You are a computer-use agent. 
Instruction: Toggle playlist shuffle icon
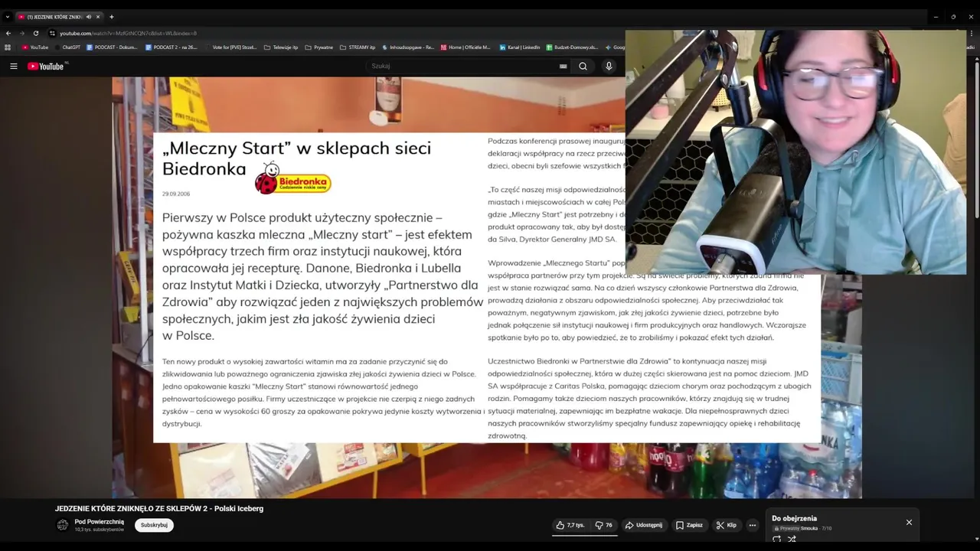792,539
